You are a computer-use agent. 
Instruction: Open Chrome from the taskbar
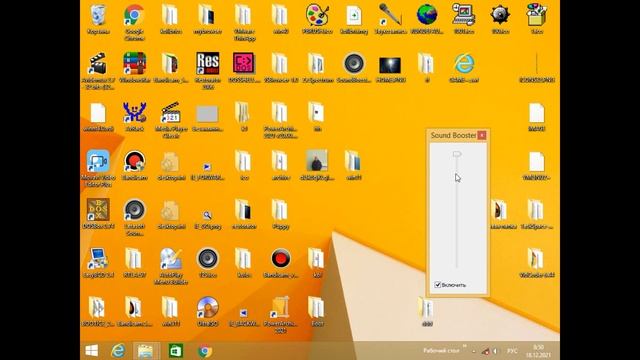point(205,351)
